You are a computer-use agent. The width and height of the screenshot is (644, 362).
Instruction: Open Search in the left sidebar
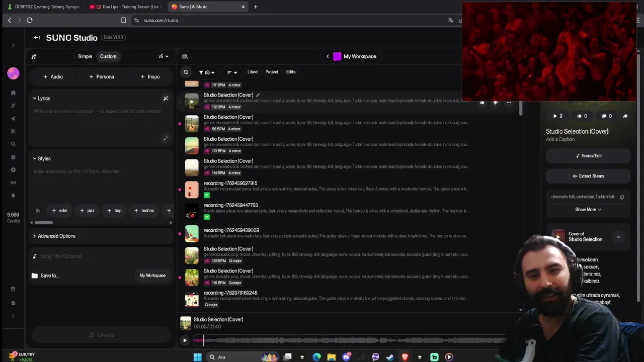point(13,144)
